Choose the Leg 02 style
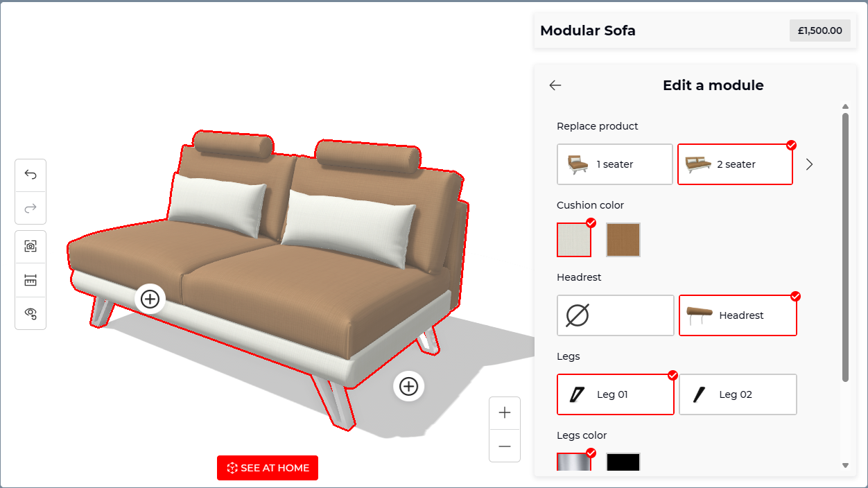This screenshot has width=868, height=488. 738,394
